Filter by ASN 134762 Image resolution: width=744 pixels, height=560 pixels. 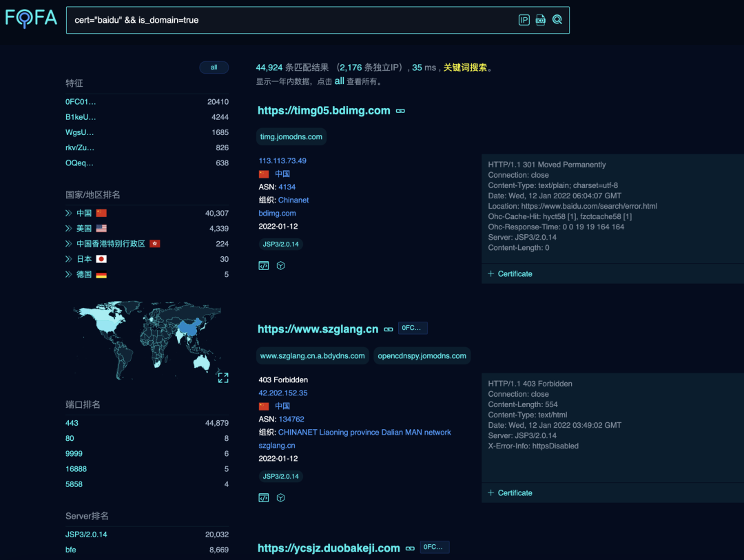pyautogui.click(x=291, y=419)
